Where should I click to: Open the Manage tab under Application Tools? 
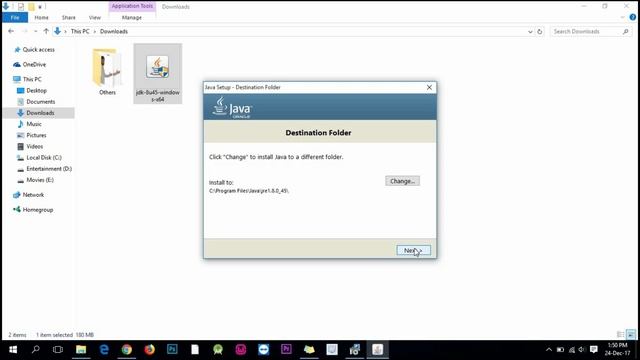point(132,18)
